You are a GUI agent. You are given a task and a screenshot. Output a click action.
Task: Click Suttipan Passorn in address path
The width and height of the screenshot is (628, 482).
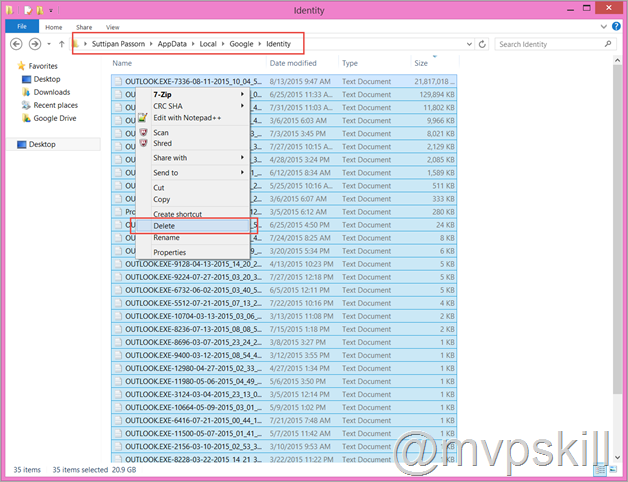(x=119, y=44)
